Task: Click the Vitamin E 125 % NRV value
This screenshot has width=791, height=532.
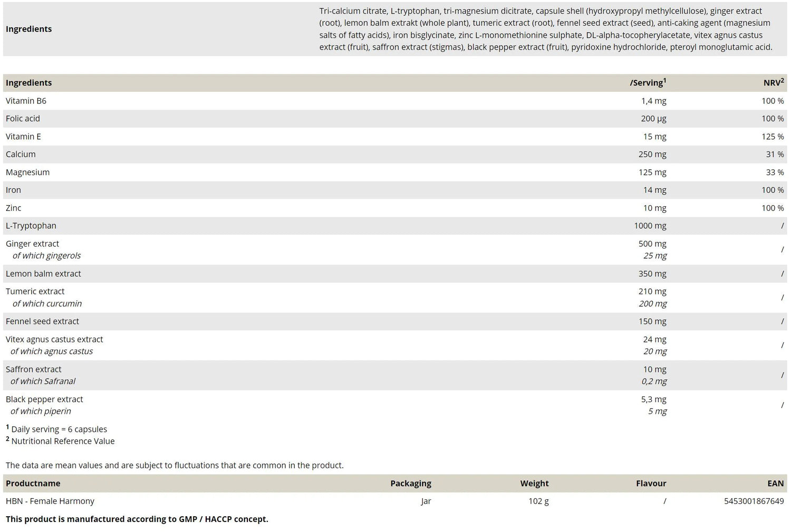Action: (x=772, y=137)
